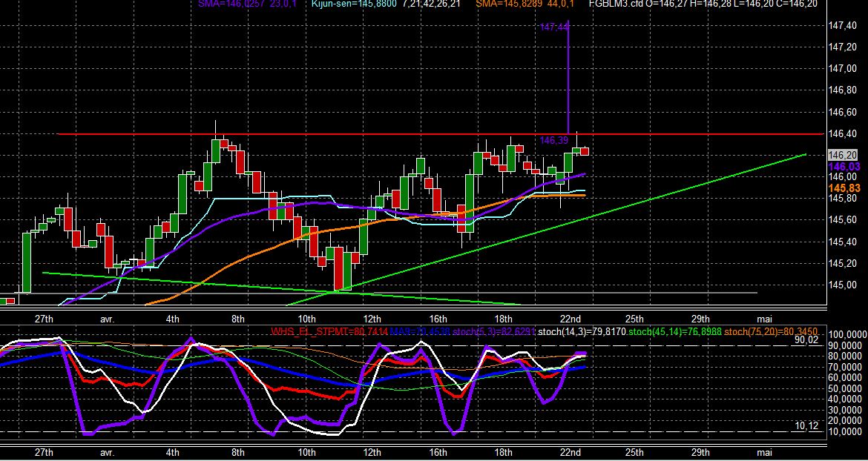This screenshot has width=868, height=461.
Task: Click the 146,60 price axis label
Action: point(844,112)
